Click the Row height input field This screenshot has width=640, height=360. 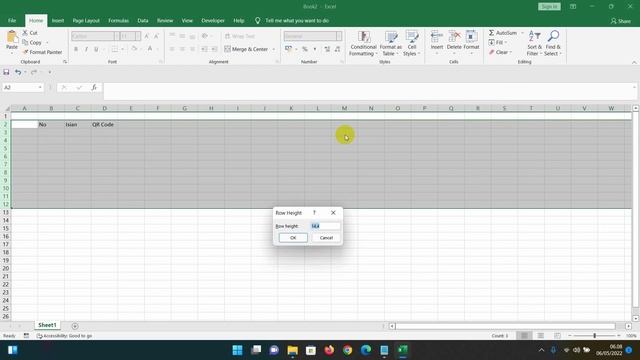coord(325,226)
